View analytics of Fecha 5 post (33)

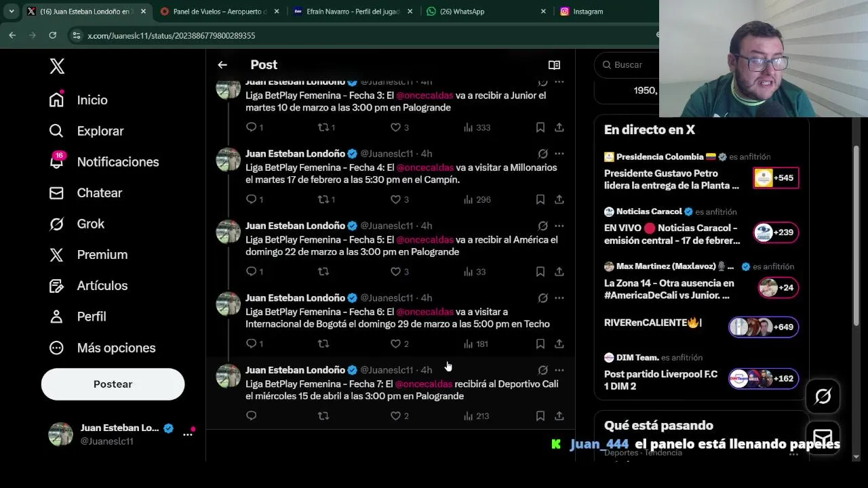tap(475, 271)
